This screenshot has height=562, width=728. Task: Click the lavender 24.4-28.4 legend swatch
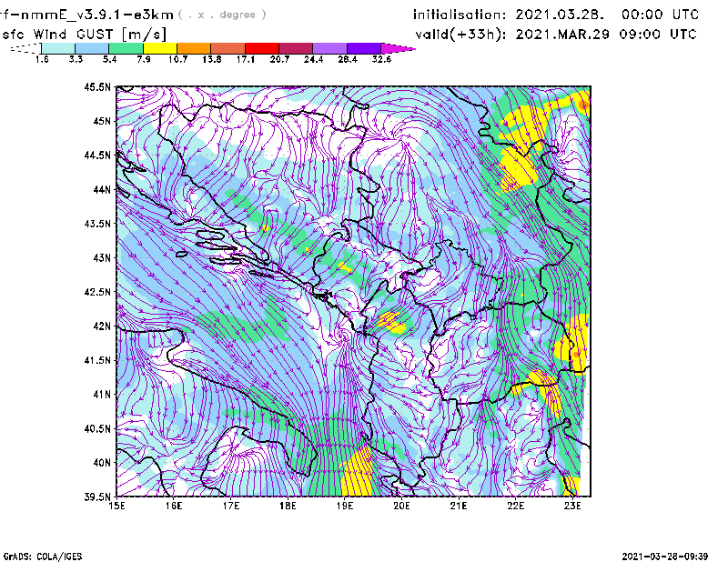[330, 48]
